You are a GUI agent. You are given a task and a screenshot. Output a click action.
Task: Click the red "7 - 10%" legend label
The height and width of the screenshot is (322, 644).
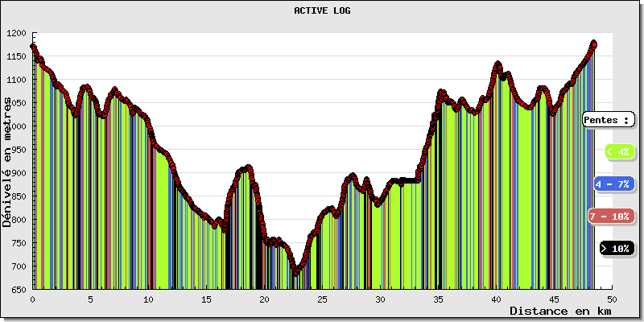[x=609, y=217]
